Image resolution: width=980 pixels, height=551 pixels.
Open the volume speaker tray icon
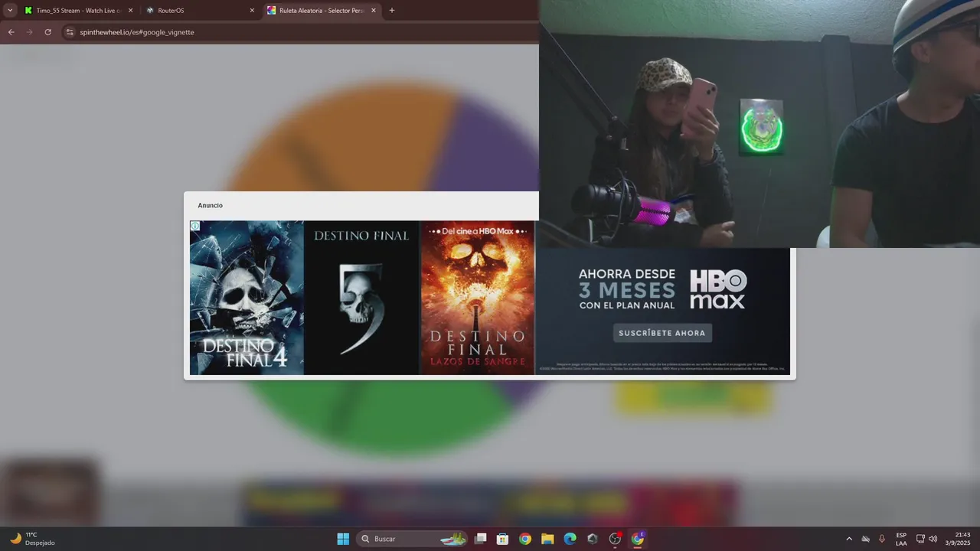click(x=933, y=539)
